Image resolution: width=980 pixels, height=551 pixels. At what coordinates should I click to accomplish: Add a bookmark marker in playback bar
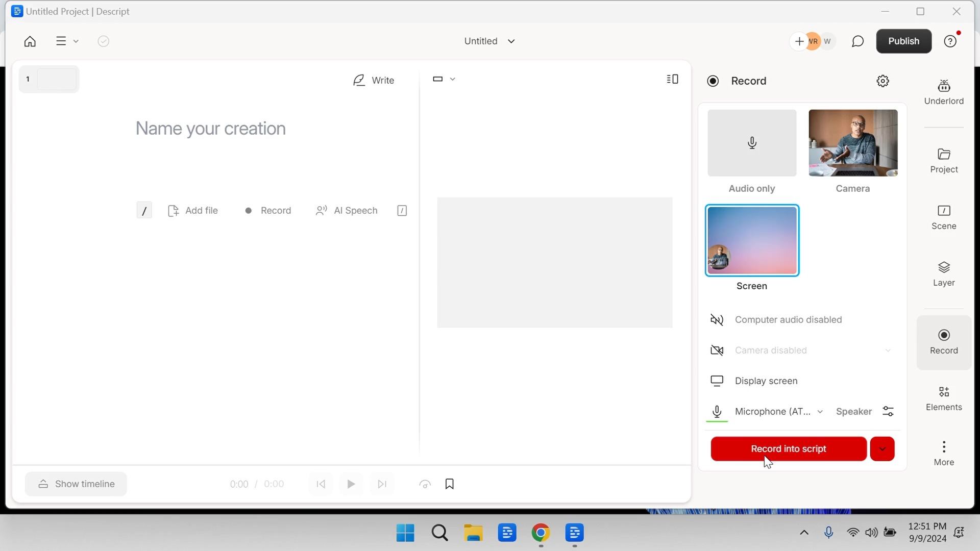point(449,484)
